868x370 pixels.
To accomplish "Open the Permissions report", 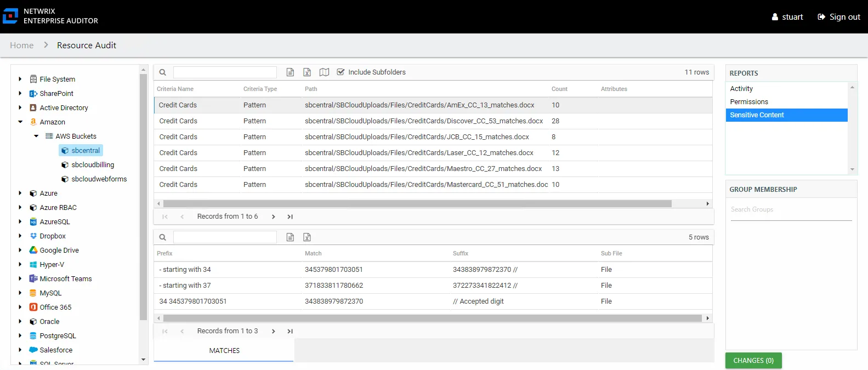I will pos(749,102).
